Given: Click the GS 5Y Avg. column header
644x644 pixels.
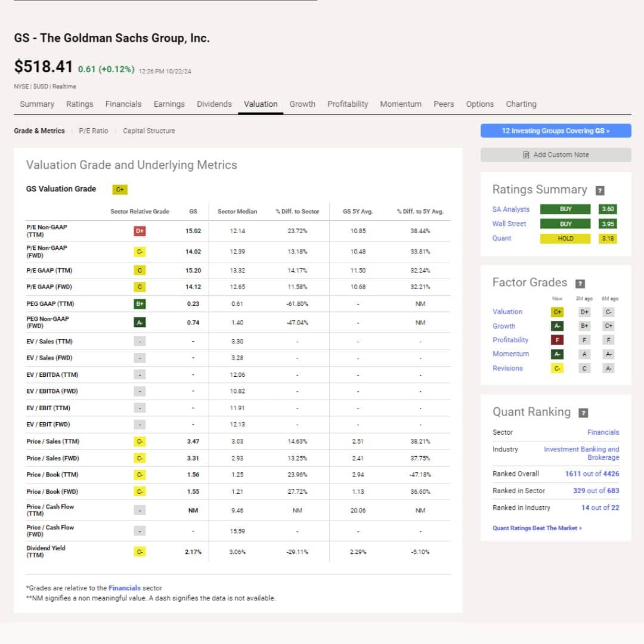Looking at the screenshot, I should click(x=358, y=212).
